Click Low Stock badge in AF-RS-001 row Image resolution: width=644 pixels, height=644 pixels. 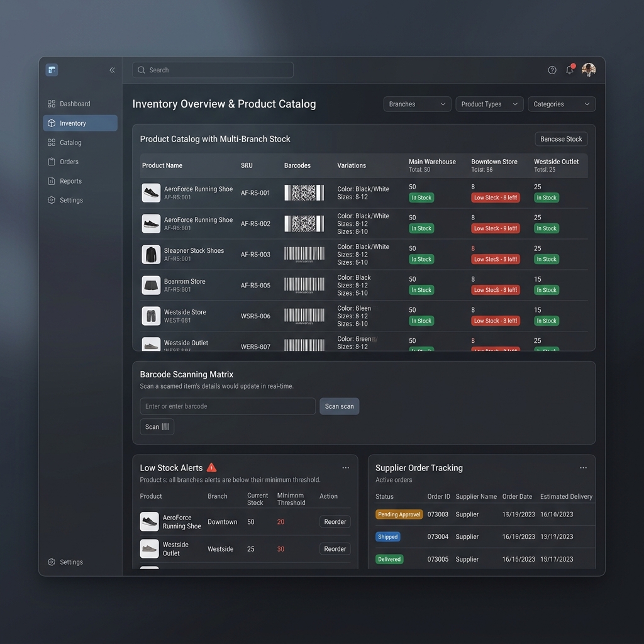click(496, 197)
